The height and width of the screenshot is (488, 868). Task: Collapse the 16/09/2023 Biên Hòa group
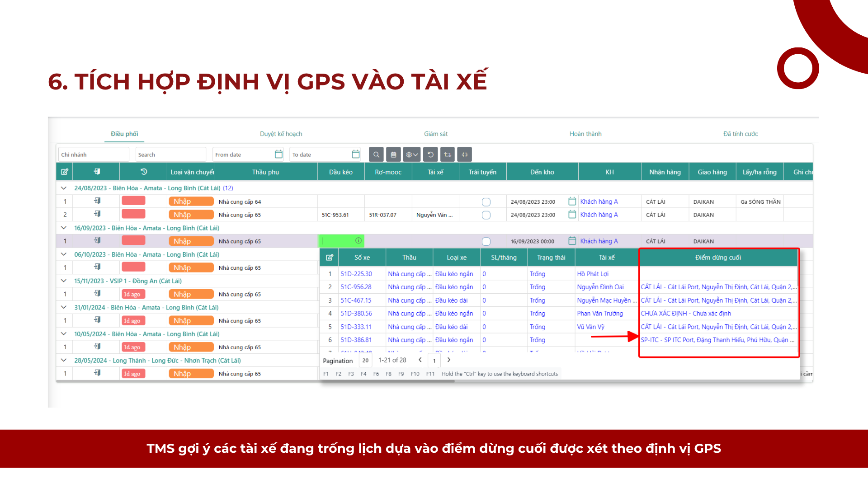coord(64,228)
